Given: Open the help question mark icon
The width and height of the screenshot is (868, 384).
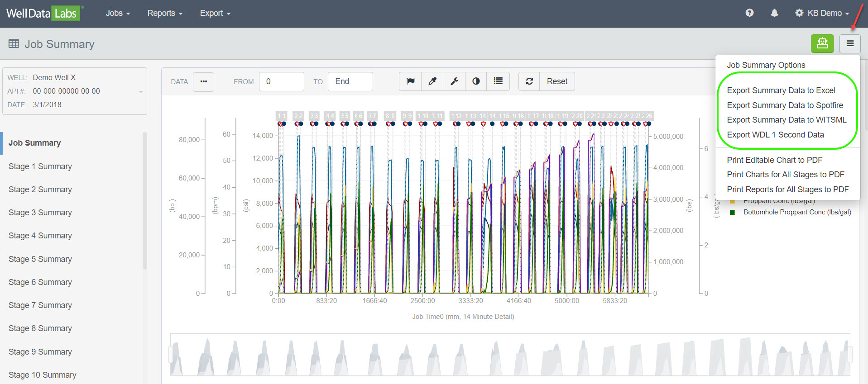Looking at the screenshot, I should (749, 13).
